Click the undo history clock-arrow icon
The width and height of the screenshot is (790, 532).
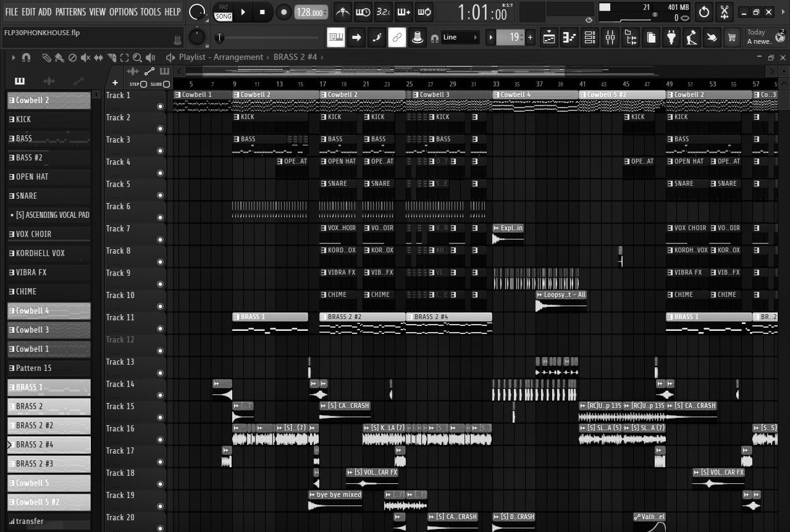coord(704,12)
